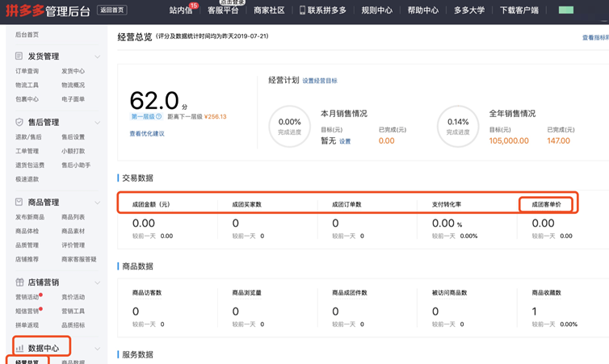Click the green account avatar in header
The width and height of the screenshot is (609, 364).
(x=566, y=10)
